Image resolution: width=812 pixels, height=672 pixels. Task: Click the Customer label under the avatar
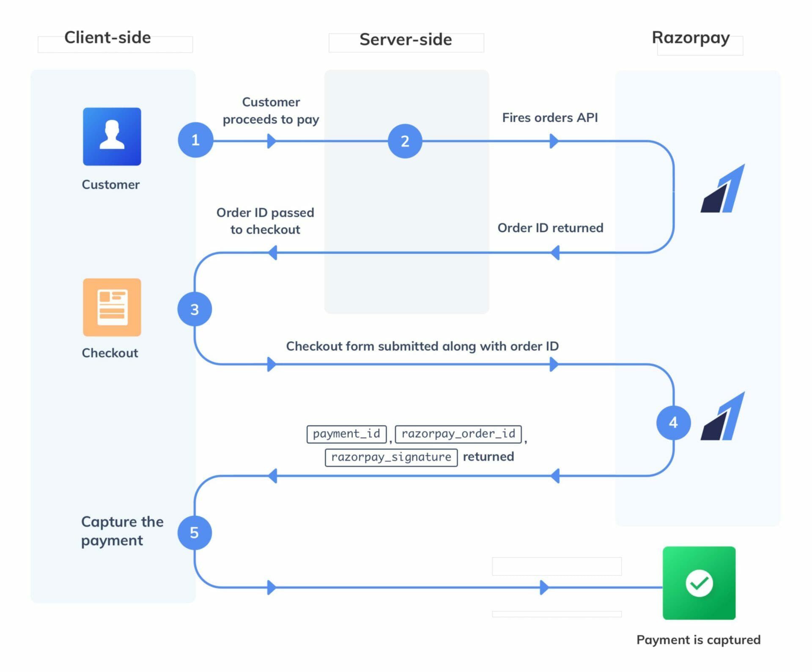[x=111, y=184]
